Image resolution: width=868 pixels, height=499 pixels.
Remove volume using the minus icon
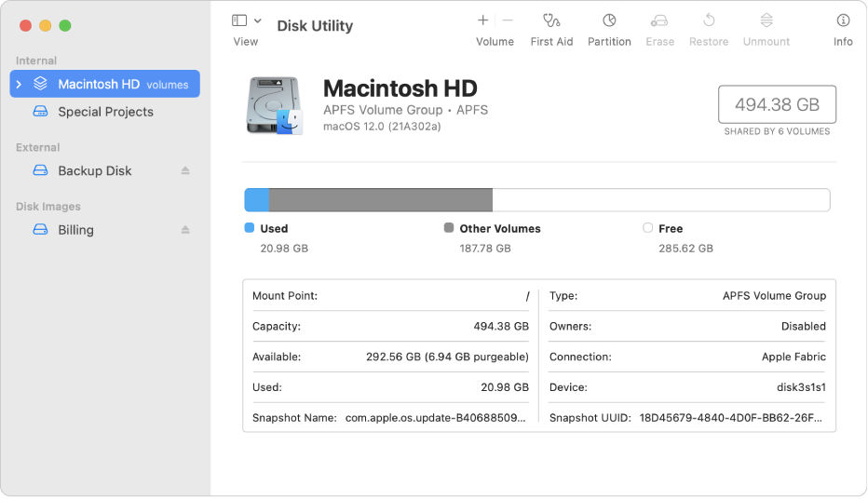click(508, 20)
